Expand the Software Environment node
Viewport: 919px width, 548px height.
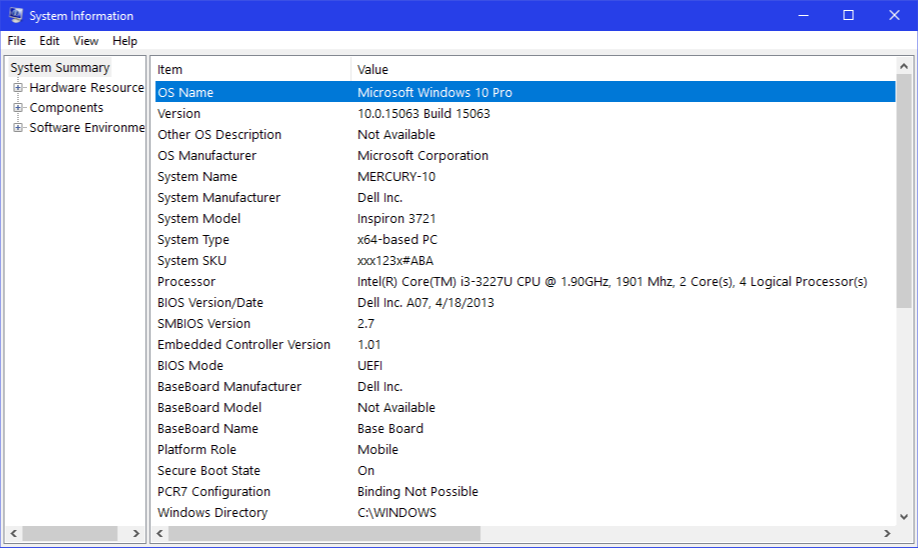click(x=18, y=128)
